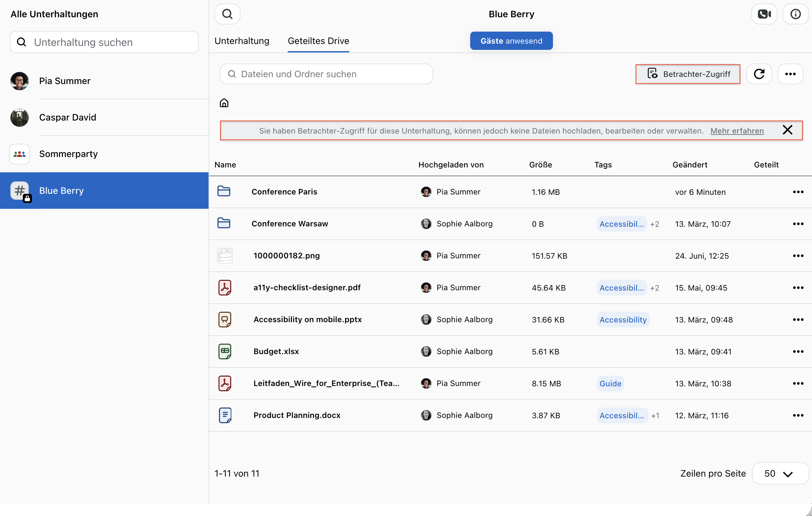Click the +2 tags counter on Conference Warsaw

point(654,224)
